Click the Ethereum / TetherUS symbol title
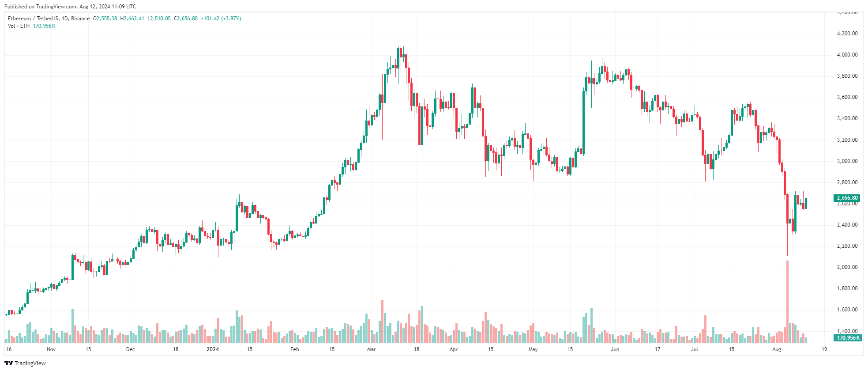Image resolution: width=868 pixels, height=371 pixels. [x=33, y=19]
